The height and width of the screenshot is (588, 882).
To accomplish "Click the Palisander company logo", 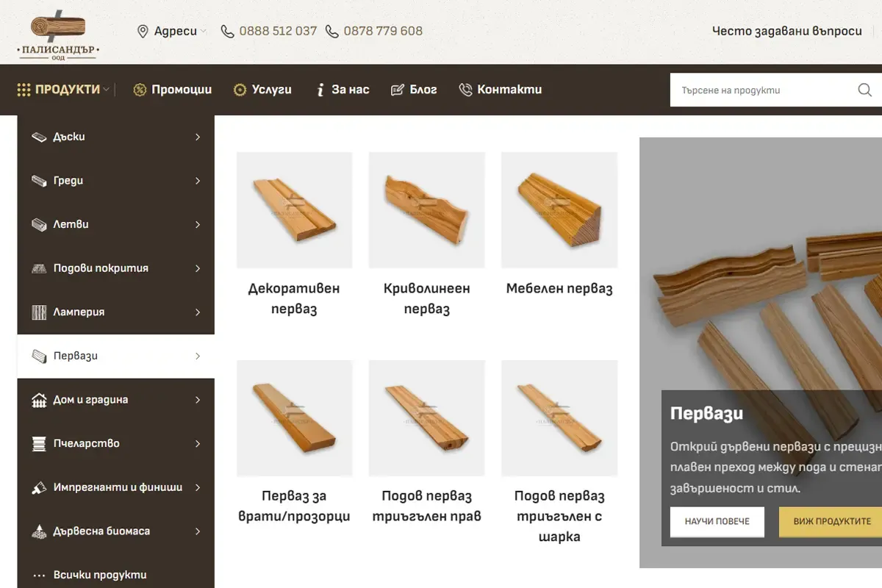I will 58,34.
